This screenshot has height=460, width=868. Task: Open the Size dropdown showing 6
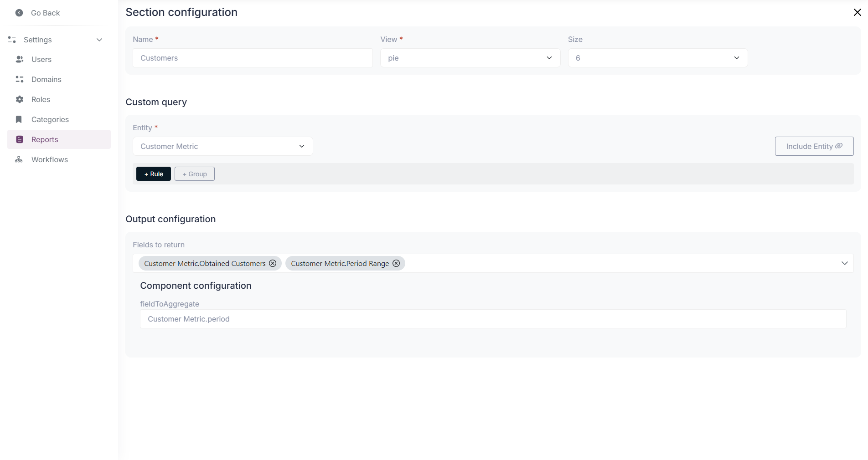(657, 58)
